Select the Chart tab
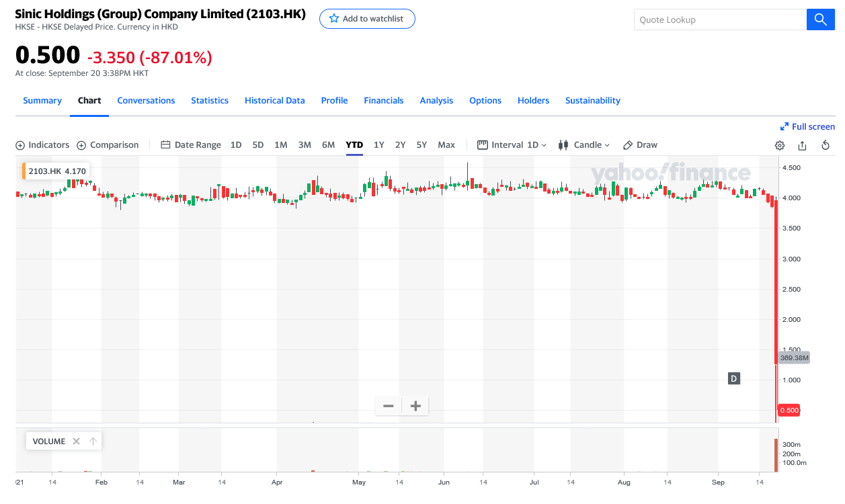845x504 pixels. [89, 100]
